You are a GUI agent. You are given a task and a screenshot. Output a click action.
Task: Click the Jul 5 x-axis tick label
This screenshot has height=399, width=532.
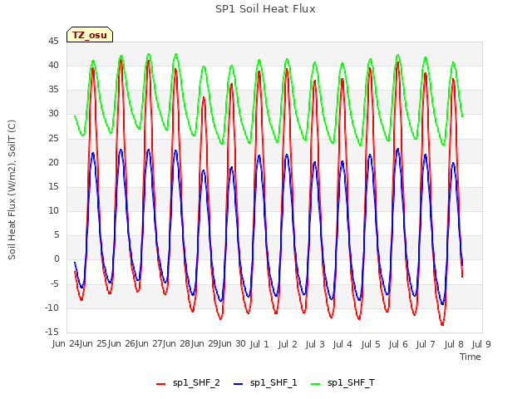371,344
